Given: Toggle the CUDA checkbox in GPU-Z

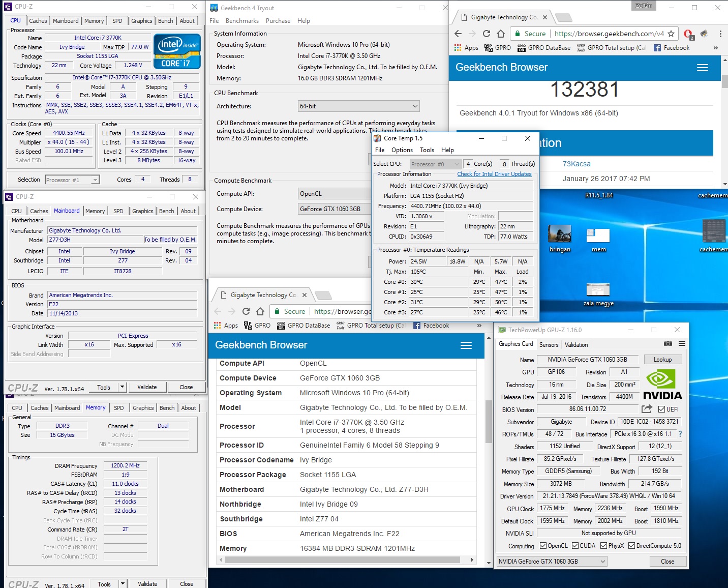Looking at the screenshot, I should tap(575, 546).
